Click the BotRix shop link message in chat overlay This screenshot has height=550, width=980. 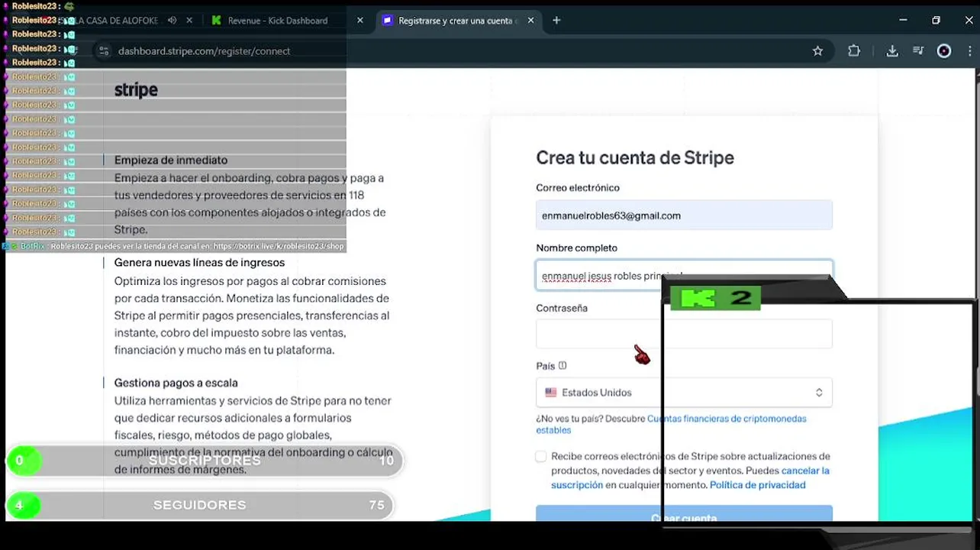click(175, 246)
